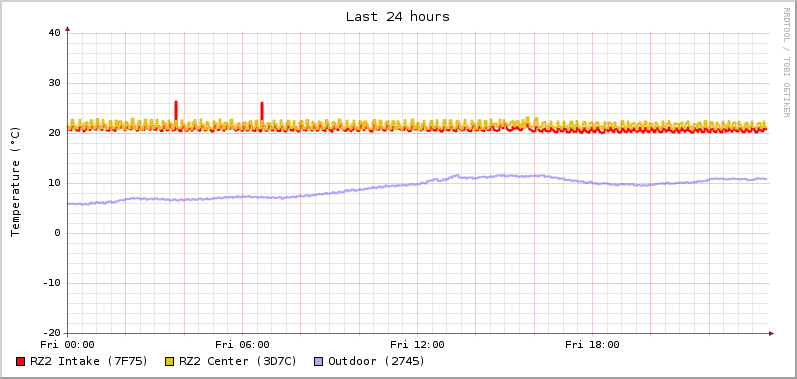Image resolution: width=797 pixels, height=379 pixels.
Task: Click the Outdoor (2745) legend label
Action: pyautogui.click(x=377, y=361)
